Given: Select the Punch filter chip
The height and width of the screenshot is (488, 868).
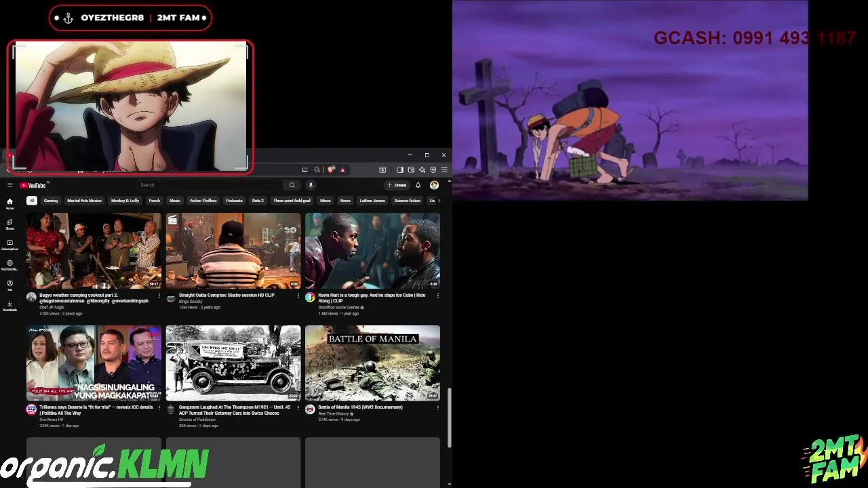Looking at the screenshot, I should click(155, 201).
